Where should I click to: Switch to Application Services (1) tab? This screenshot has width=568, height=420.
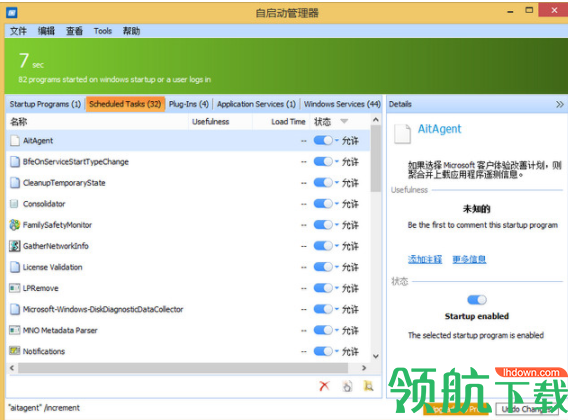[256, 104]
